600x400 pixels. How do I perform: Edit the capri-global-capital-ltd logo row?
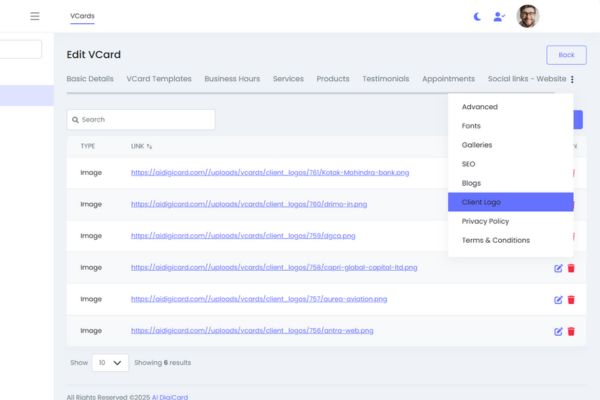click(558, 268)
